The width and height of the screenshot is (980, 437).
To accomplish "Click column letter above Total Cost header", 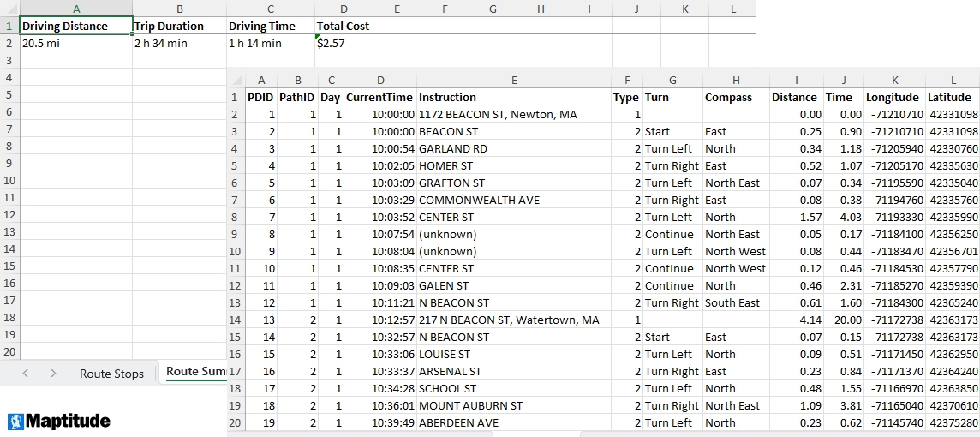I will (343, 9).
